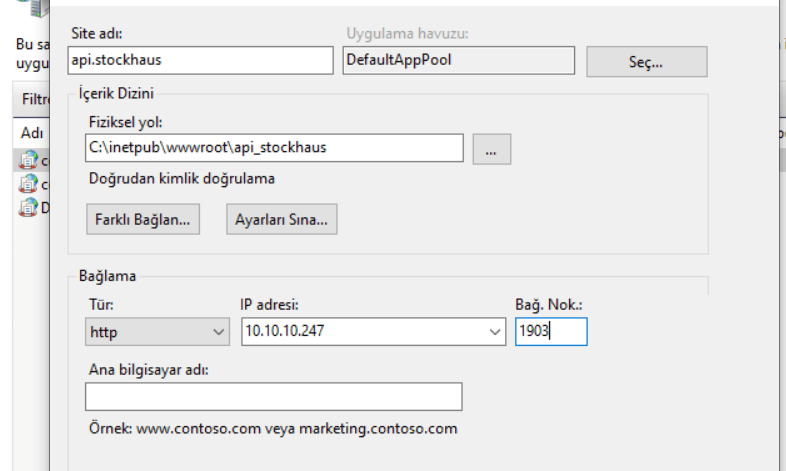The image size is (786, 471).
Task: Click the second site globe icon in list
Action: pyautogui.click(x=29, y=183)
